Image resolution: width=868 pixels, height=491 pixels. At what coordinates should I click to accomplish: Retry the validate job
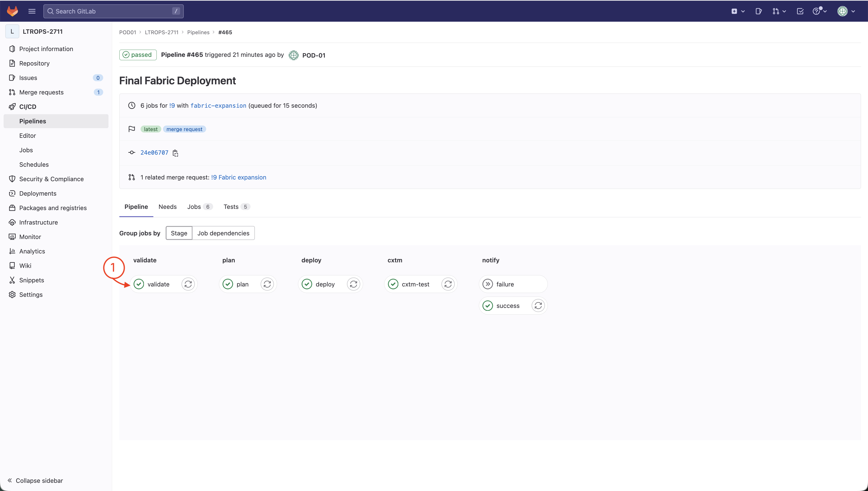[188, 284]
